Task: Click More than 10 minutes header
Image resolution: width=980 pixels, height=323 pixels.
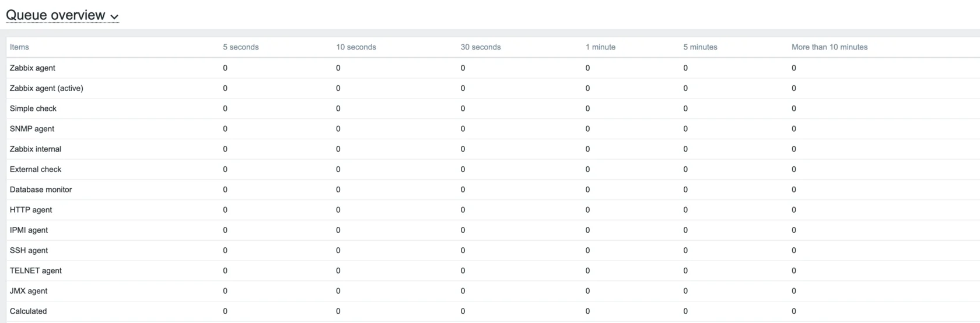Action: point(829,47)
